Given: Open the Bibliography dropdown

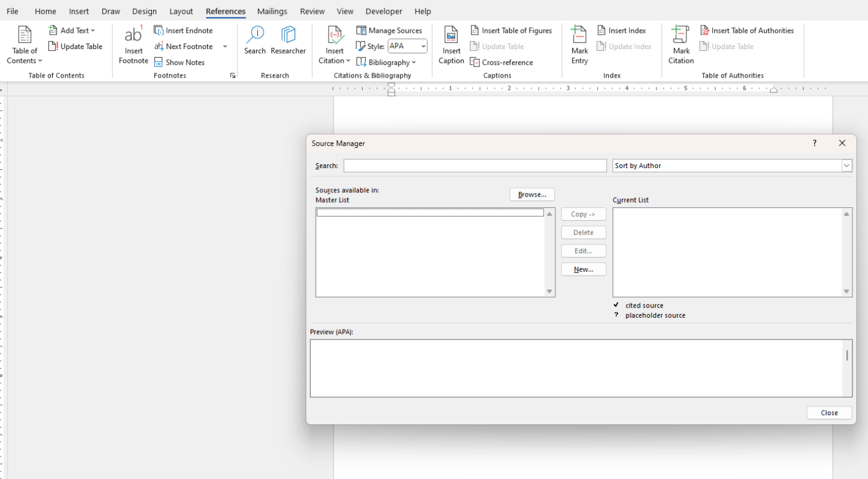Looking at the screenshot, I should pyautogui.click(x=386, y=63).
